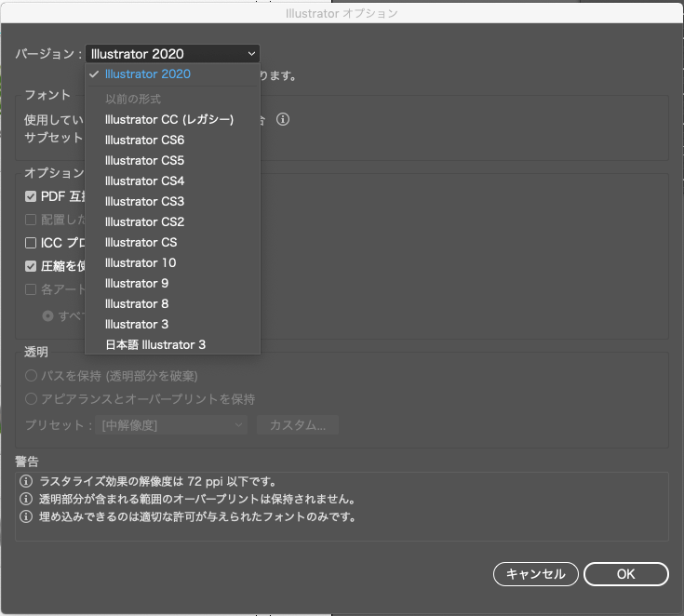Viewport: 684px width, 616px height.
Task: Pick Illustrator CS4 in version list
Action: 172,181
